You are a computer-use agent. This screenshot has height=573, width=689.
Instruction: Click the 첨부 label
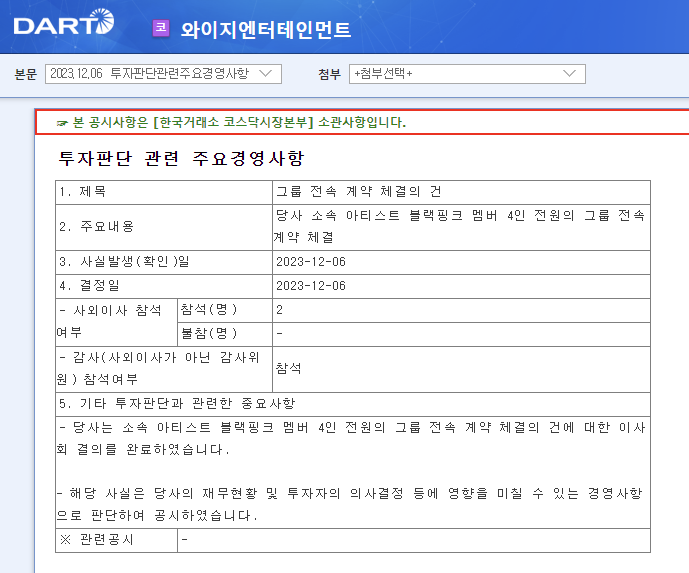330,74
